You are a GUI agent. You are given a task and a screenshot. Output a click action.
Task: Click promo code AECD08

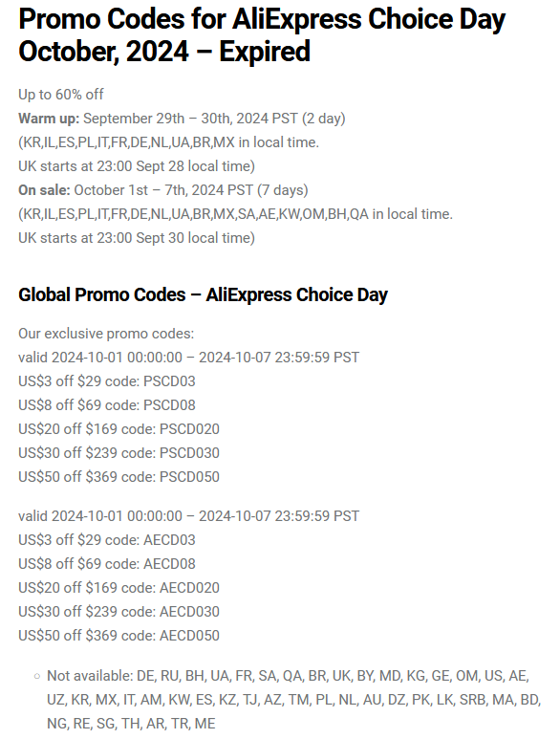[169, 564]
